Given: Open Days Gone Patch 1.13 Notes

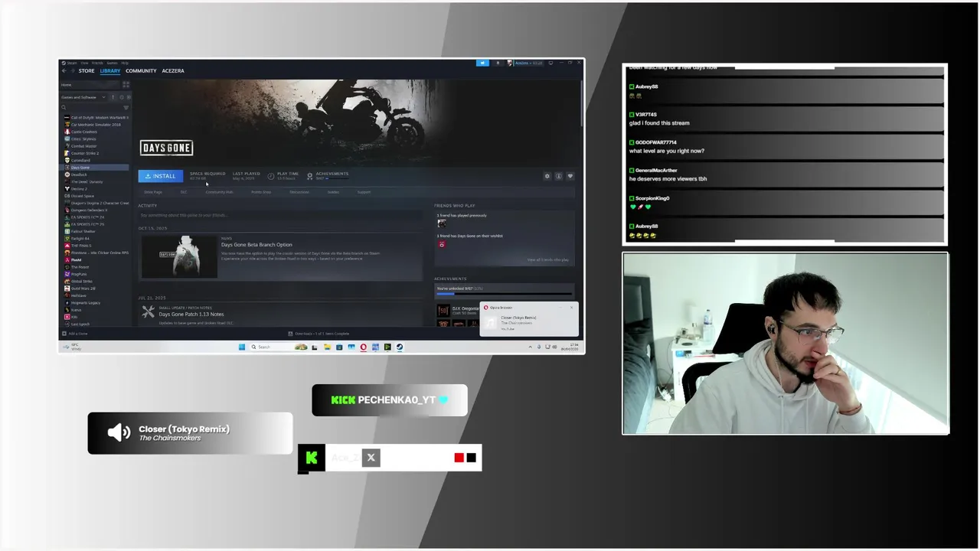Looking at the screenshot, I should [191, 315].
